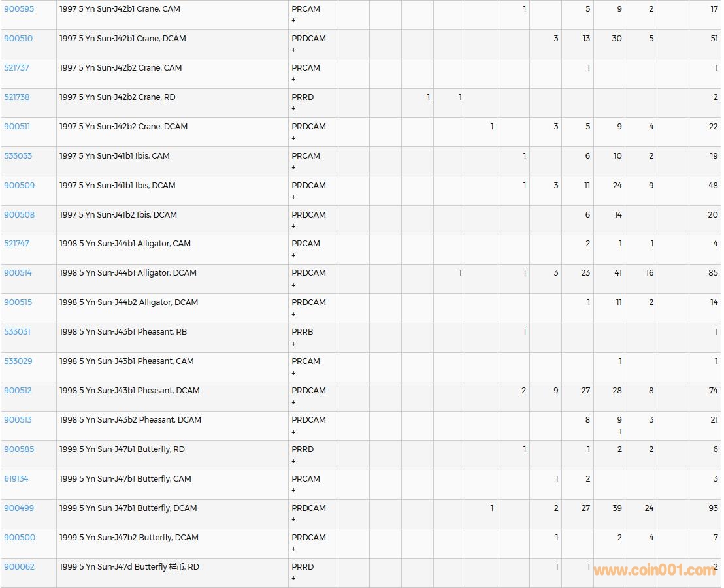The image size is (724, 588).
Task: Open coin ID link 900595
Action: click(19, 9)
